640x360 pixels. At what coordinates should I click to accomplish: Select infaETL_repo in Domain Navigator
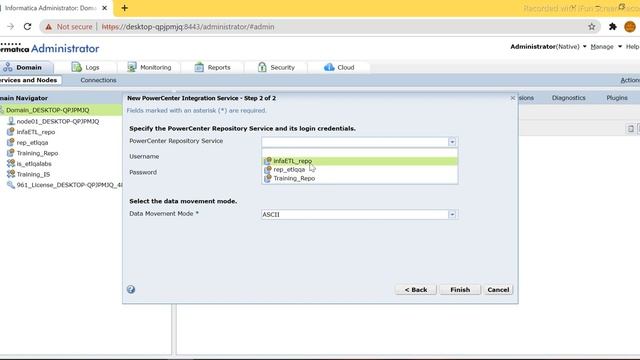pos(36,132)
